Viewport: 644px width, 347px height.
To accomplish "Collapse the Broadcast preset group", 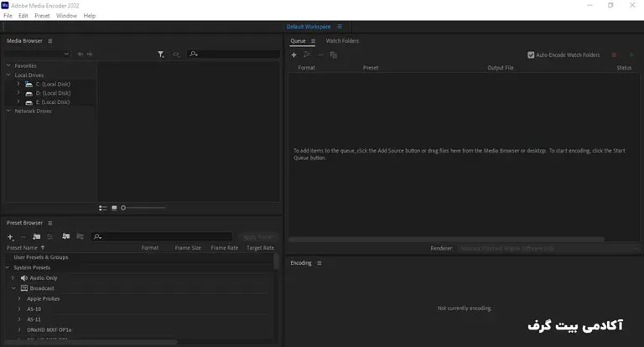I will pos(13,288).
